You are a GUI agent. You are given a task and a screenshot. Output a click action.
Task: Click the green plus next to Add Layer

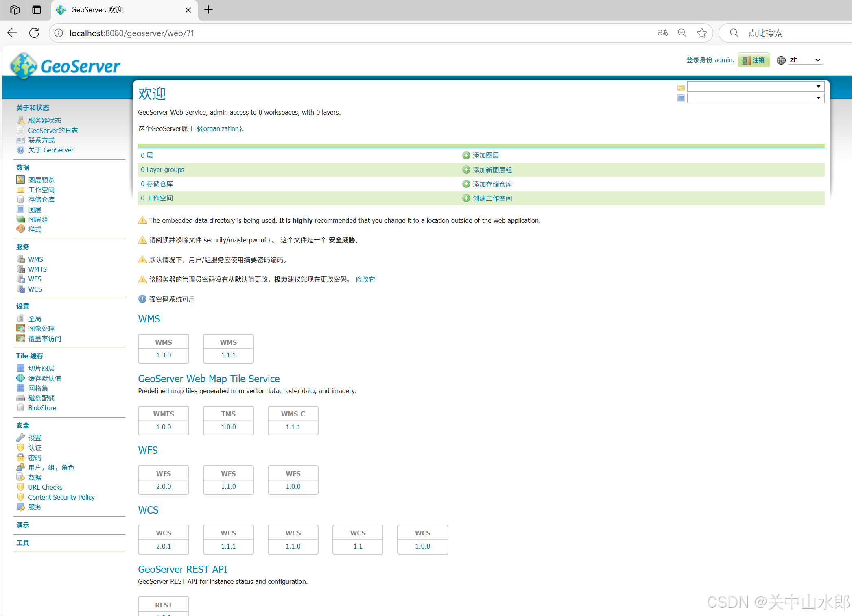point(466,155)
